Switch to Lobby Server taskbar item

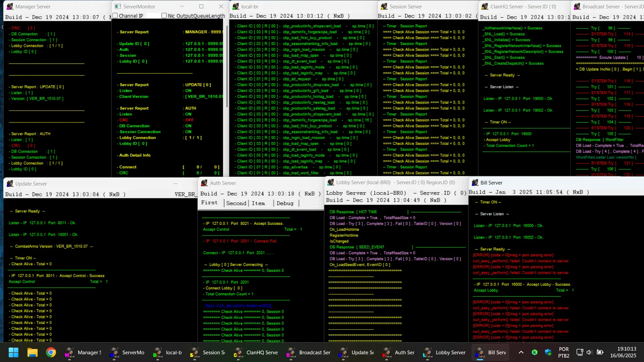pos(444,352)
